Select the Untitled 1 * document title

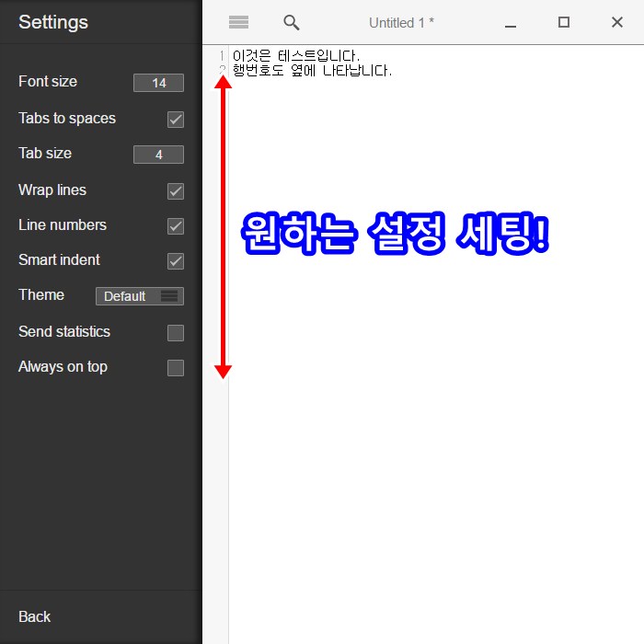pos(401,23)
